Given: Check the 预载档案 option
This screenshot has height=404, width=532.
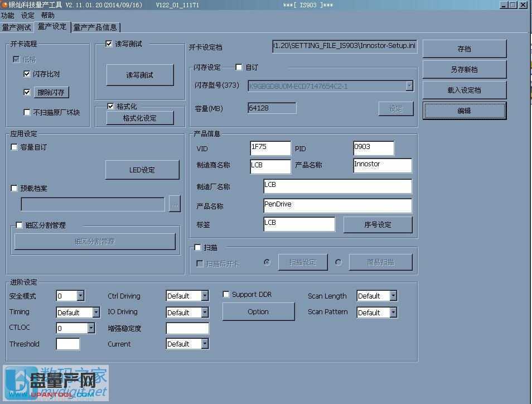Looking at the screenshot, I should (14, 188).
